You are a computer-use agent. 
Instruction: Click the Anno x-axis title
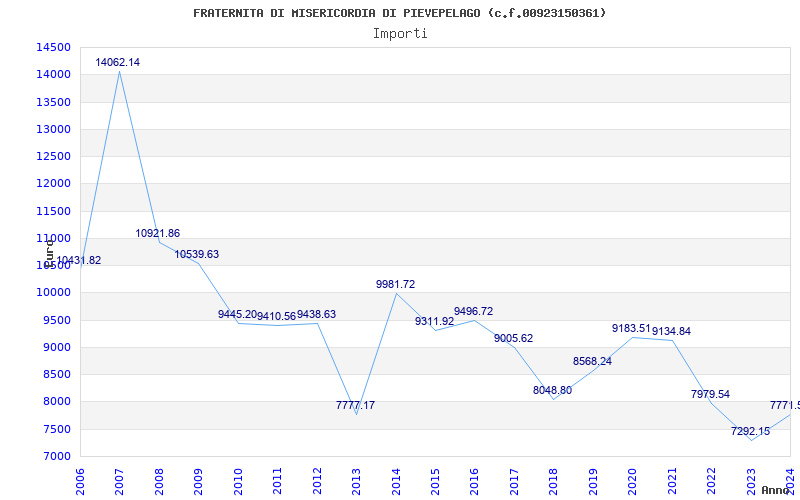[x=776, y=490]
